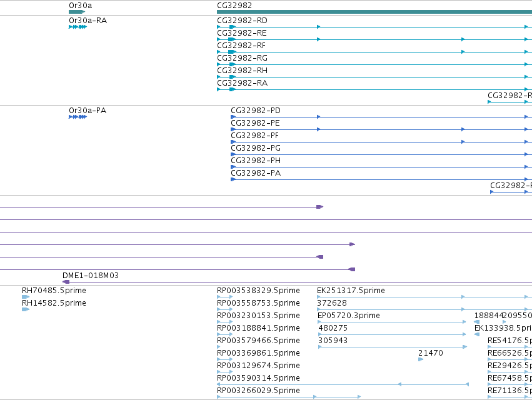This screenshot has width=532, height=400.
Task: Select the glyph under label 21470
Action: (421, 359)
